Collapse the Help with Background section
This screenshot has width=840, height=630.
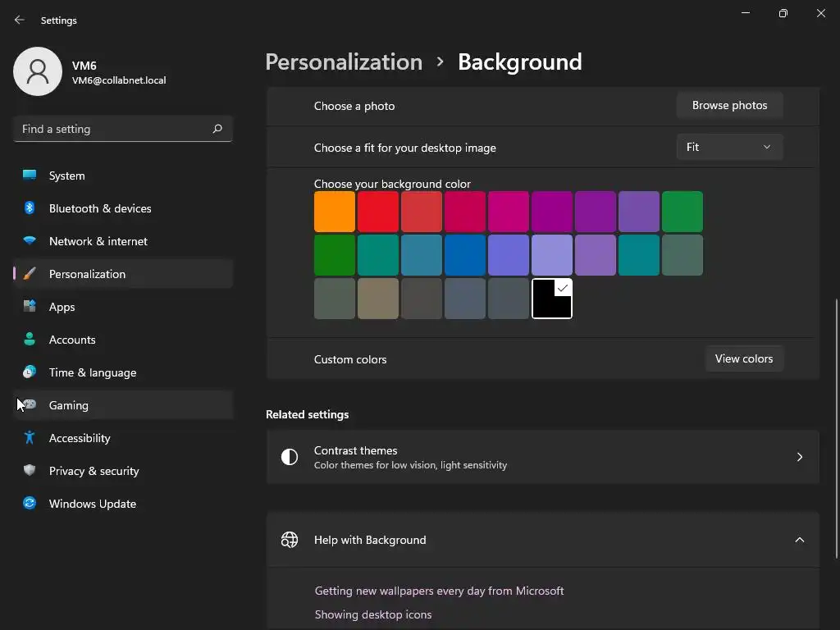799,540
